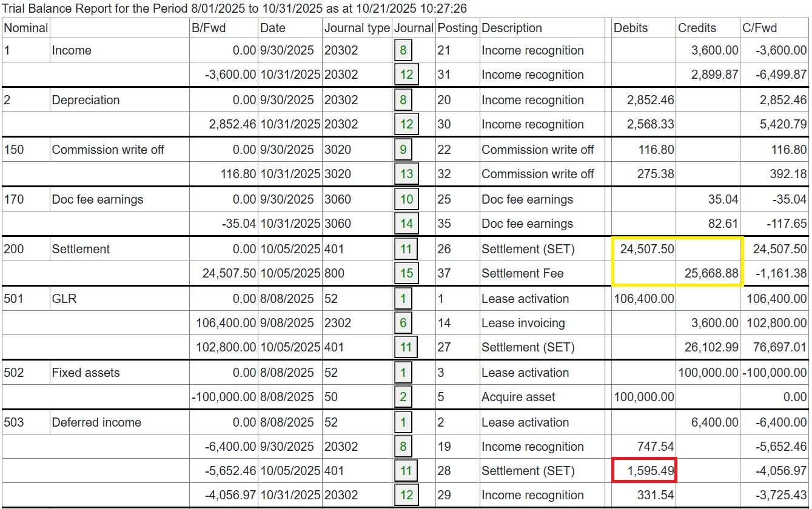Image resolution: width=812 pixels, height=509 pixels.
Task: Open journal 15 for Settlement Fee
Action: (406, 273)
